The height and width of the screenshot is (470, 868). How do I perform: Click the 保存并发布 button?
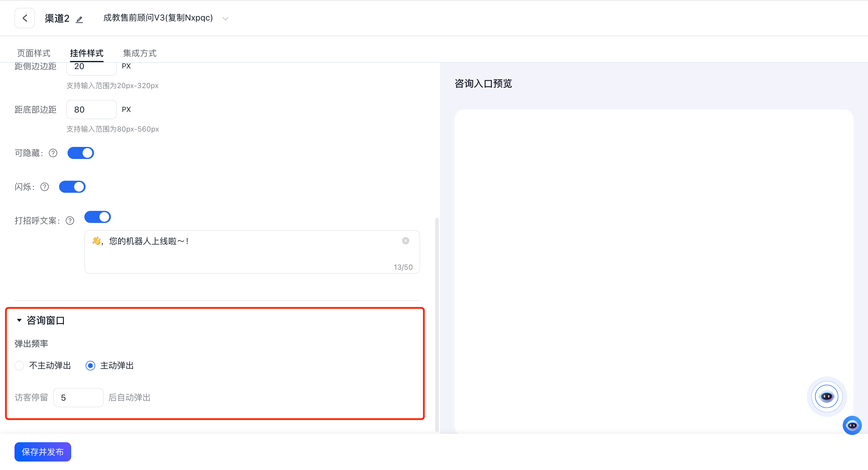[42, 452]
